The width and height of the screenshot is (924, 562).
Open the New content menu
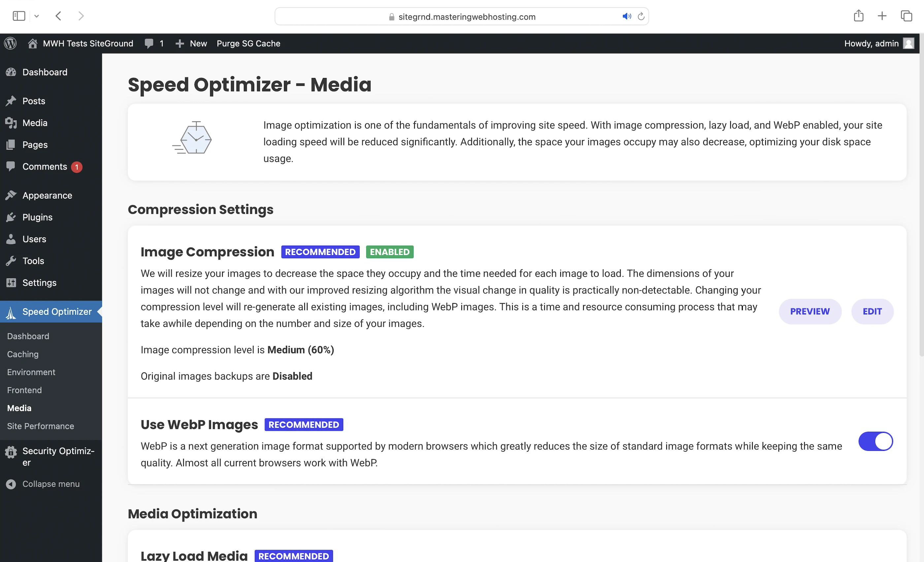pyautogui.click(x=191, y=44)
